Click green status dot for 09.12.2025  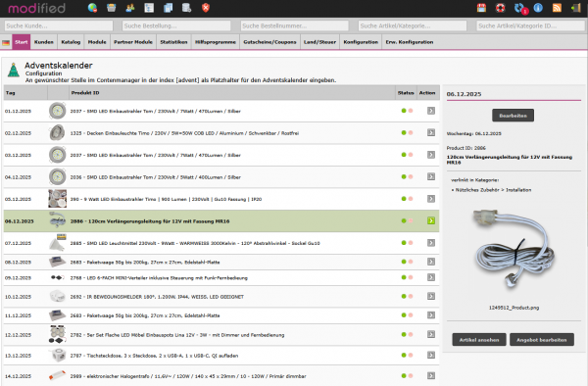coord(404,277)
